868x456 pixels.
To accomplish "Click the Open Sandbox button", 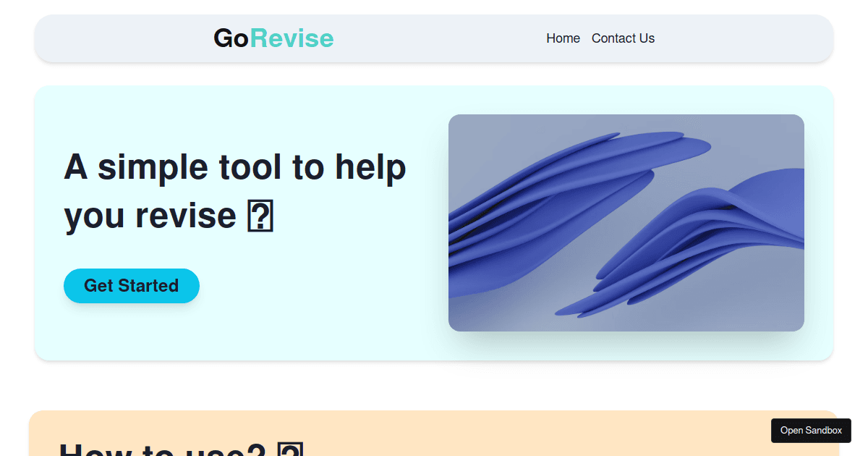I will (811, 430).
